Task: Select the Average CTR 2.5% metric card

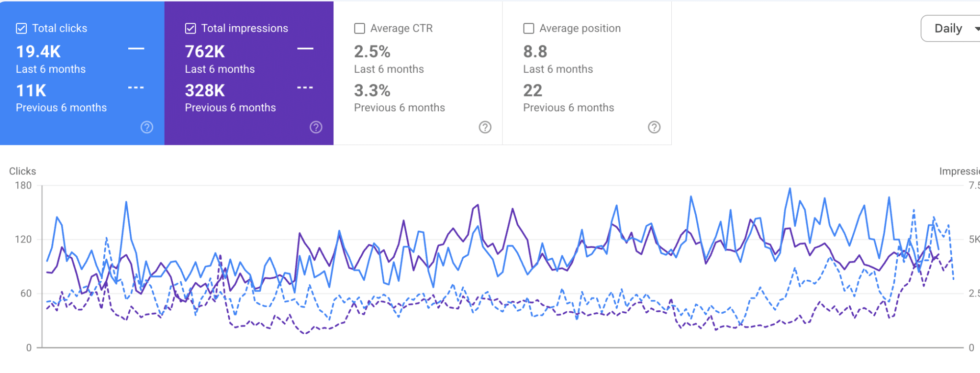Action: point(418,73)
